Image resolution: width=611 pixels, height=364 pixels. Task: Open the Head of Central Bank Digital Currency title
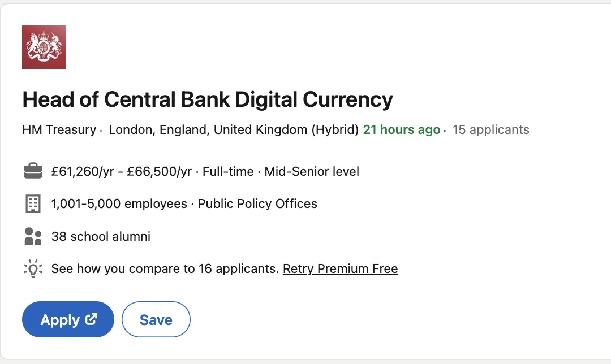point(208,99)
